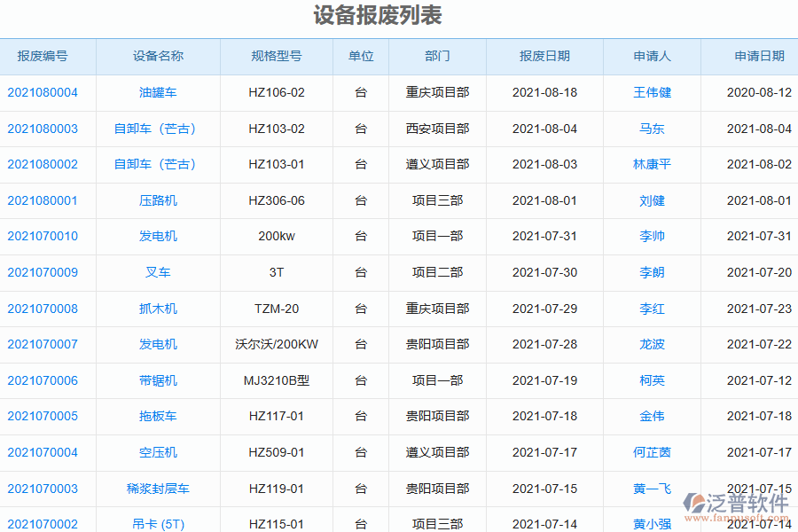Open 自卸车（芒古）in the 2021080003 row

pos(158,129)
